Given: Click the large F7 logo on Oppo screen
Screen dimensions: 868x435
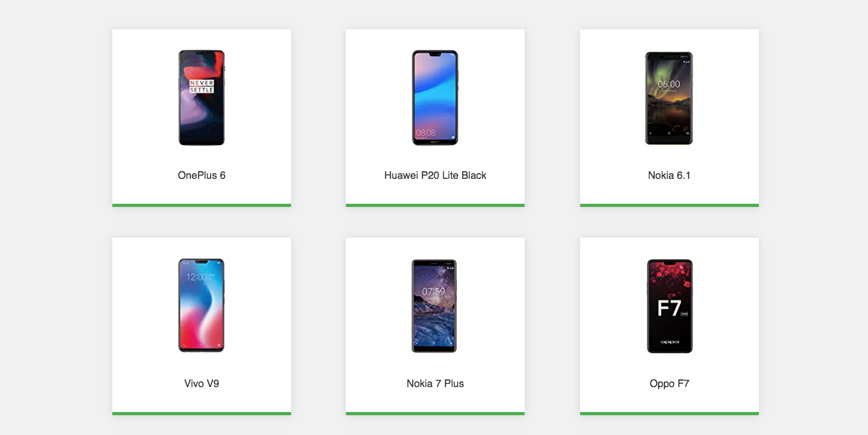Looking at the screenshot, I should 669,309.
